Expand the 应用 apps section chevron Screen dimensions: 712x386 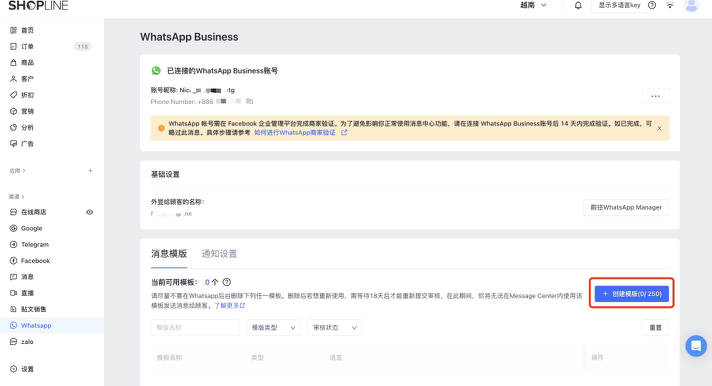pos(24,171)
